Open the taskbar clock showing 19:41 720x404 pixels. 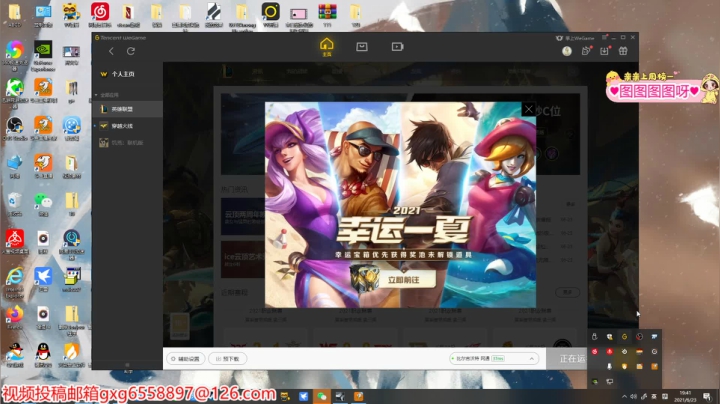[x=685, y=396]
